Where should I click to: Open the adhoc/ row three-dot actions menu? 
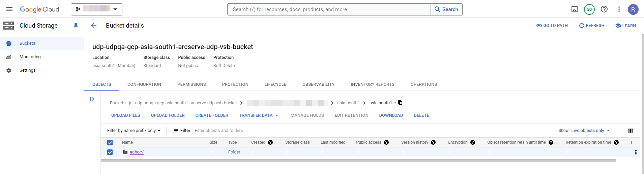[636, 152]
